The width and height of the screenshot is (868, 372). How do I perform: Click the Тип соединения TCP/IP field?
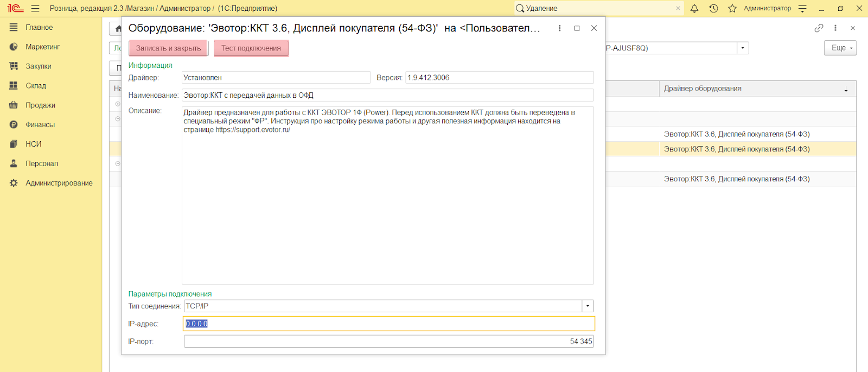click(383, 306)
